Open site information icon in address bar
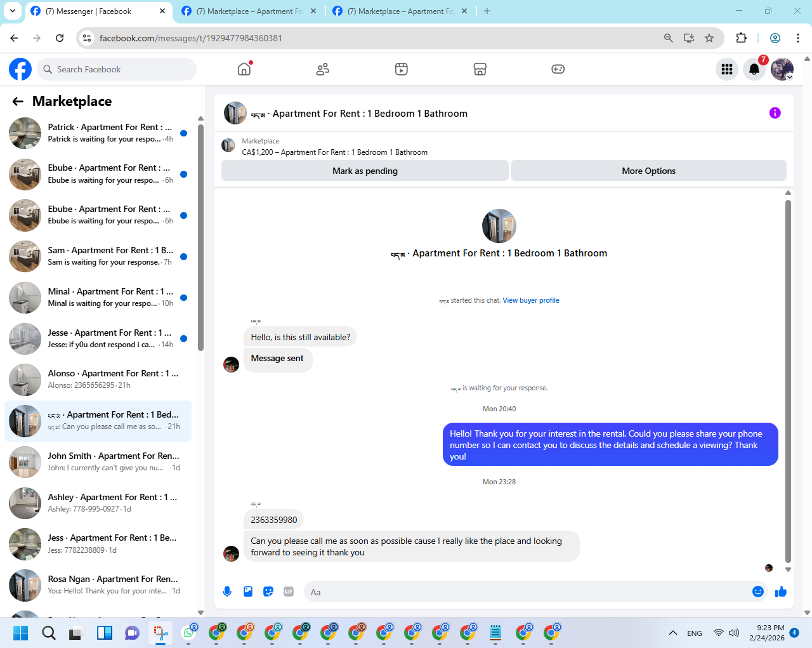The height and width of the screenshot is (648, 812). (x=88, y=38)
